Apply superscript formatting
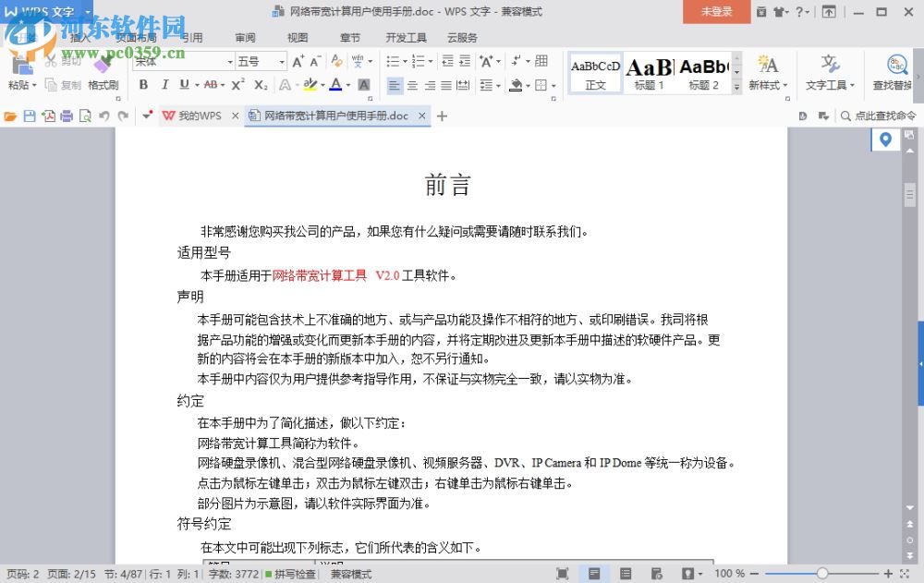The width and height of the screenshot is (924, 583). [x=238, y=85]
